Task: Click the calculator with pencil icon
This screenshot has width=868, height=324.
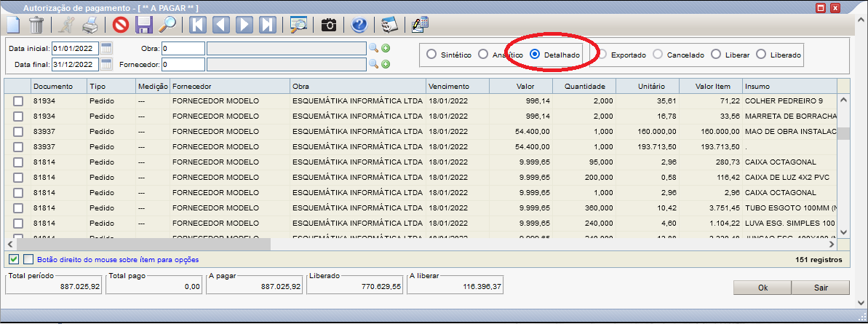Action: click(x=420, y=25)
